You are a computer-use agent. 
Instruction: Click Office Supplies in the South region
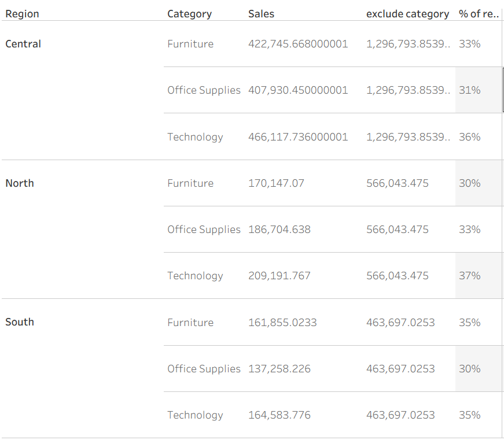pos(204,369)
